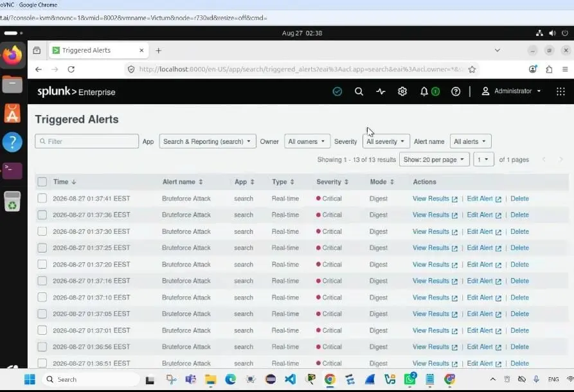
Task: Open Firefox hamburger menu
Action: click(x=565, y=69)
